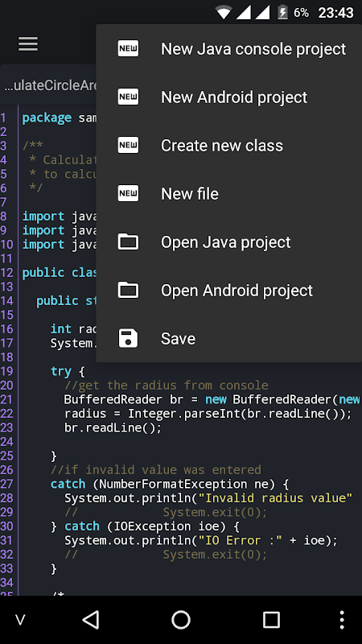Choose Open Android project
The width and height of the screenshot is (362, 644).
point(229,291)
